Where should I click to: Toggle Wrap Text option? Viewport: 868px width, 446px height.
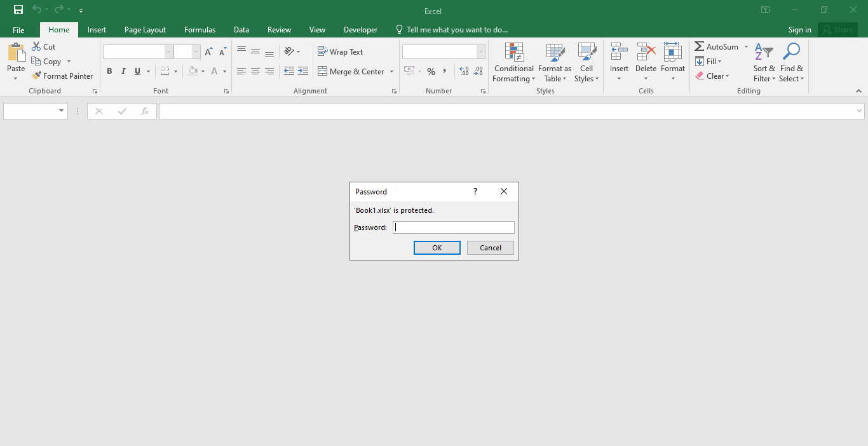(x=340, y=52)
